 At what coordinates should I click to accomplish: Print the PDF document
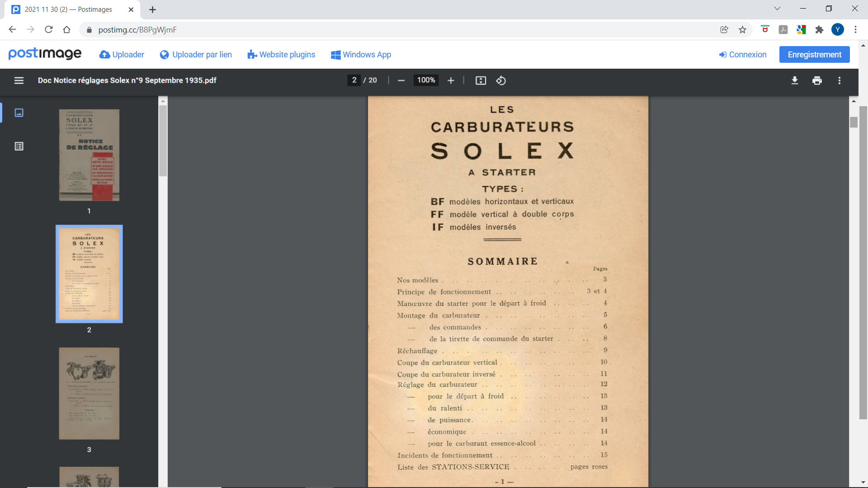click(817, 80)
